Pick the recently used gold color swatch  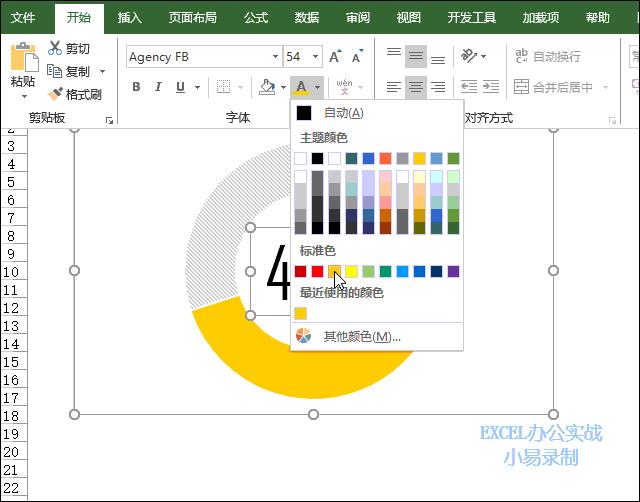[300, 313]
